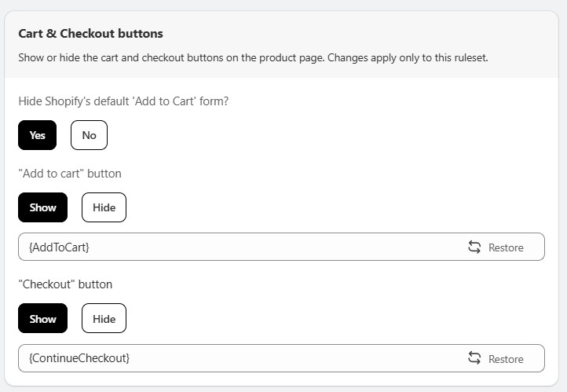Click the Restore arrows icon beside {AddToCart}
This screenshot has height=392, width=567.
click(474, 247)
